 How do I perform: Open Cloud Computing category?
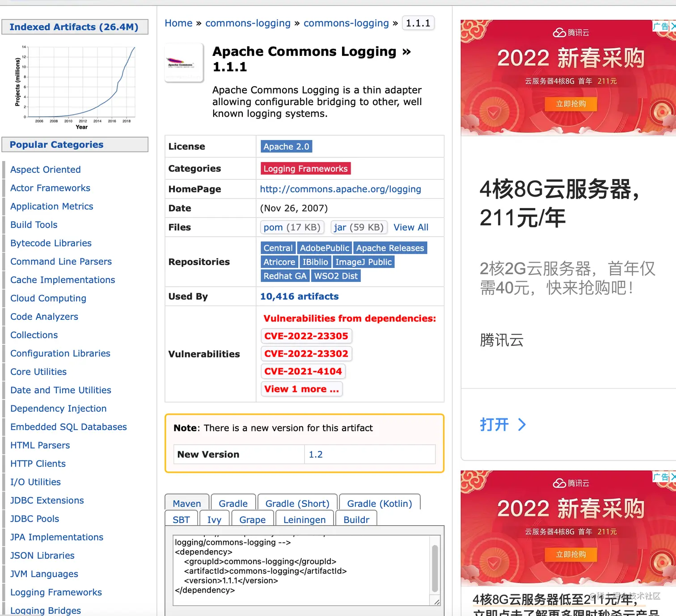[48, 298]
